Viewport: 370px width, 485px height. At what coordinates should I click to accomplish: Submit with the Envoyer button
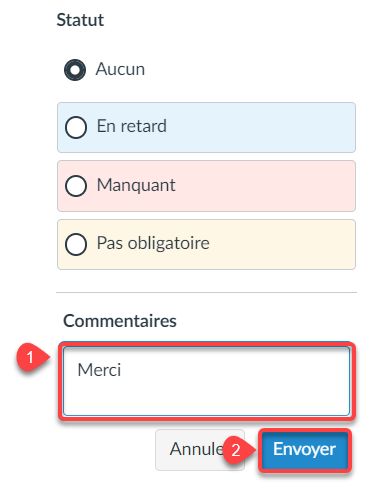(304, 450)
